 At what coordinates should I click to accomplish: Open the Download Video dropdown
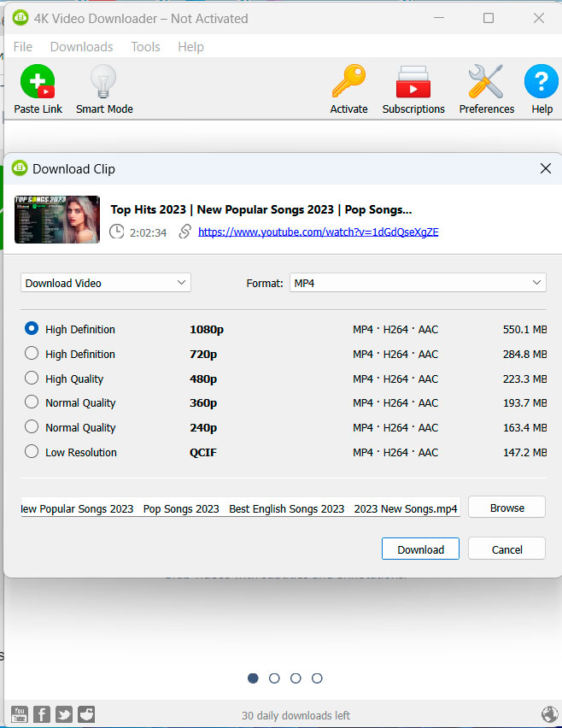pyautogui.click(x=105, y=282)
